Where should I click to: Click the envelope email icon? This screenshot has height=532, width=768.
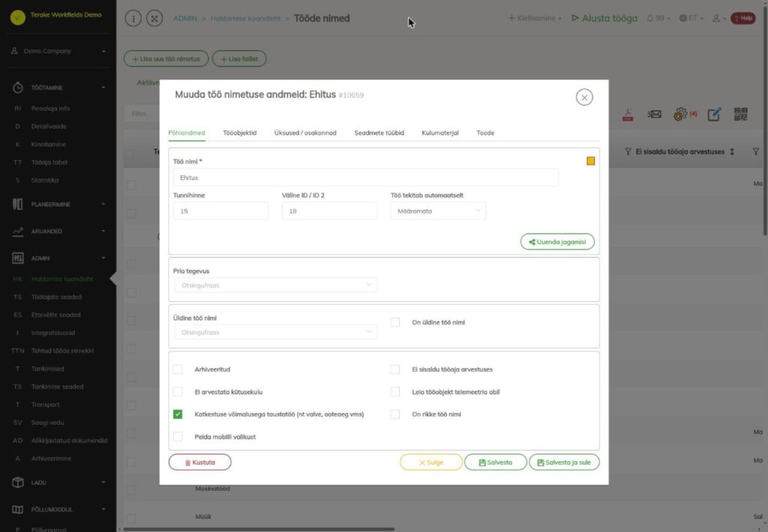tap(654, 115)
